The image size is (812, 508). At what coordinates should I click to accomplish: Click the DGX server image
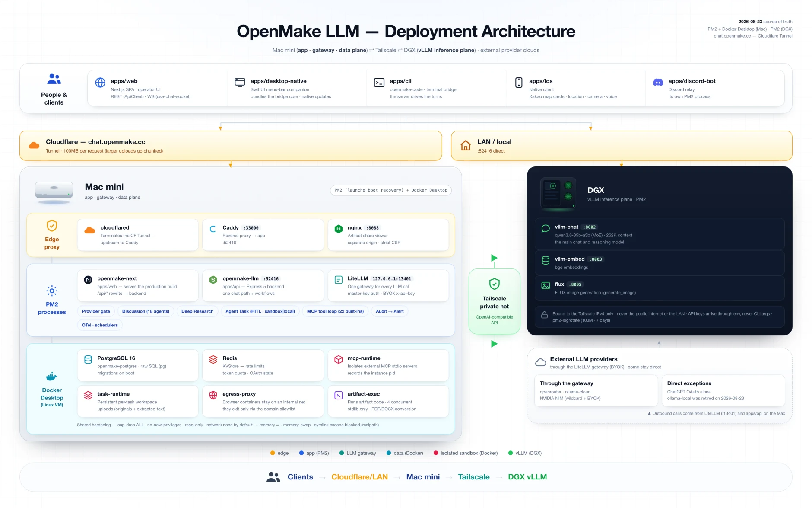558,194
